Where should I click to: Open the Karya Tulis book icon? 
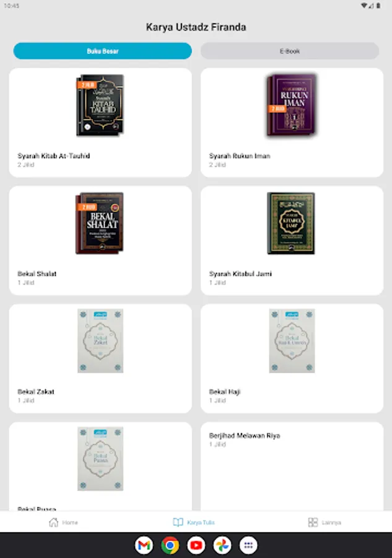point(178,522)
